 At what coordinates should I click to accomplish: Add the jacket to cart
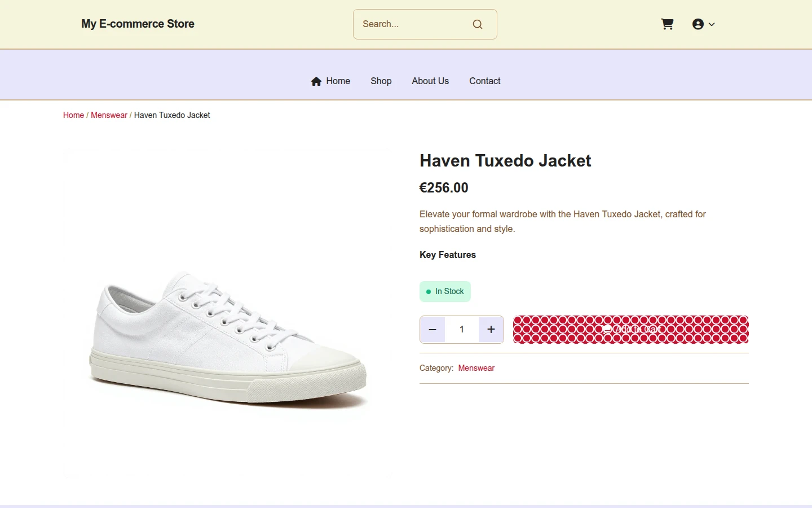pyautogui.click(x=631, y=330)
